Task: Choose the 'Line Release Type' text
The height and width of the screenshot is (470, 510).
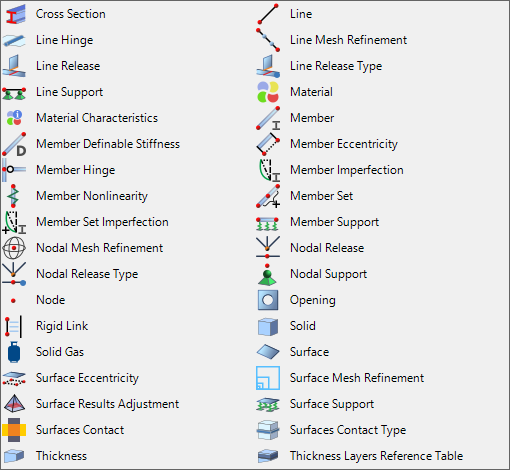Action: coord(336,66)
